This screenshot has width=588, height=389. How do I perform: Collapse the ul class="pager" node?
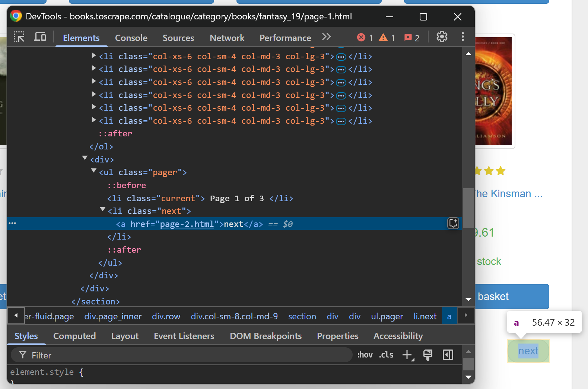94,171
